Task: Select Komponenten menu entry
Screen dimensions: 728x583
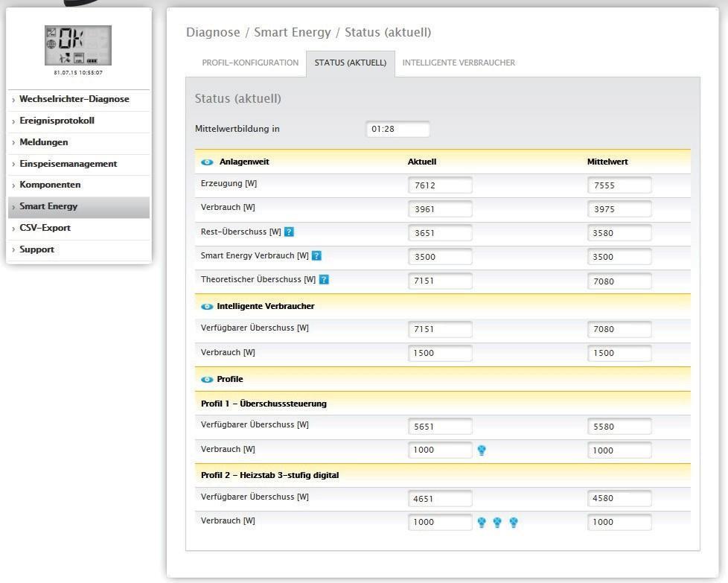Action: click(50, 185)
